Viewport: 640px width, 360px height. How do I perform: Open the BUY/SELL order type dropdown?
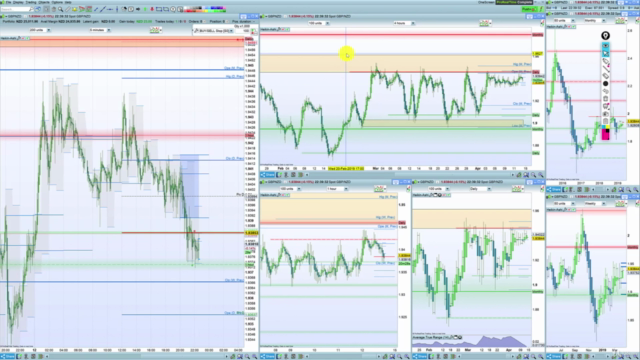click(213, 31)
